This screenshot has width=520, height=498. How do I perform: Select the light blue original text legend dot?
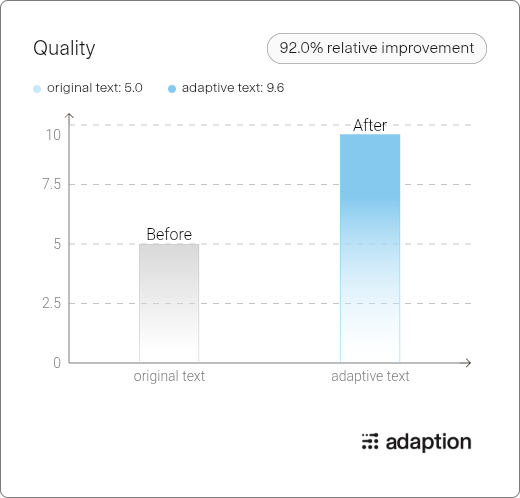(37, 89)
